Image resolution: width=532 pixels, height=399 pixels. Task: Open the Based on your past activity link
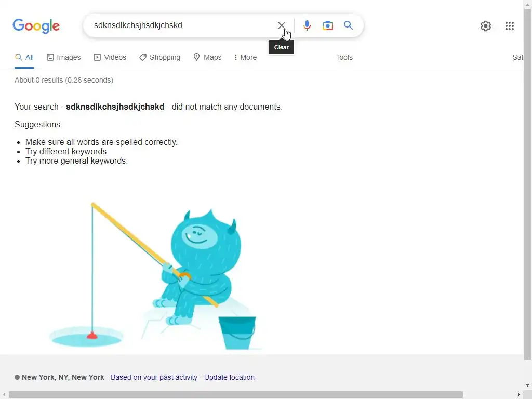[x=154, y=377]
